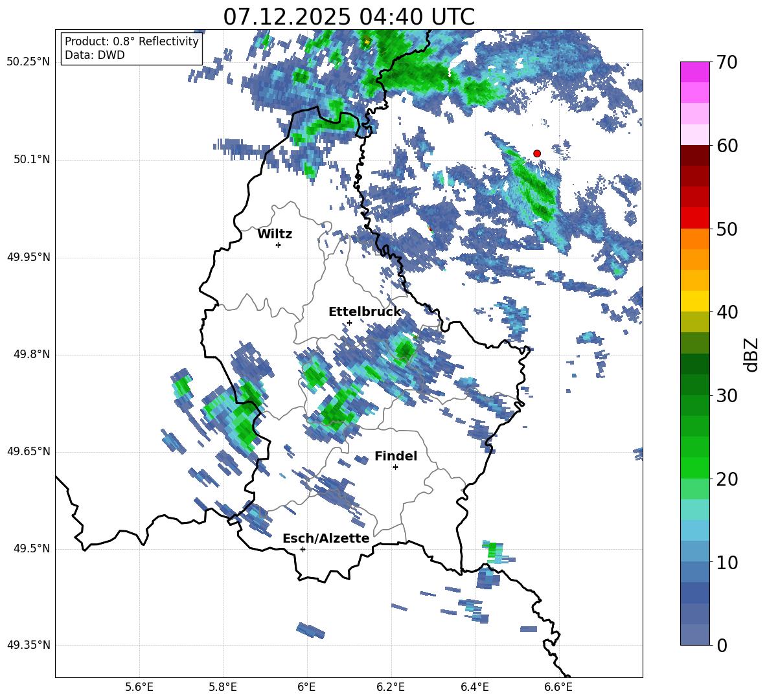
Task: Click the 49.95°N latitude label
Action: 29,257
